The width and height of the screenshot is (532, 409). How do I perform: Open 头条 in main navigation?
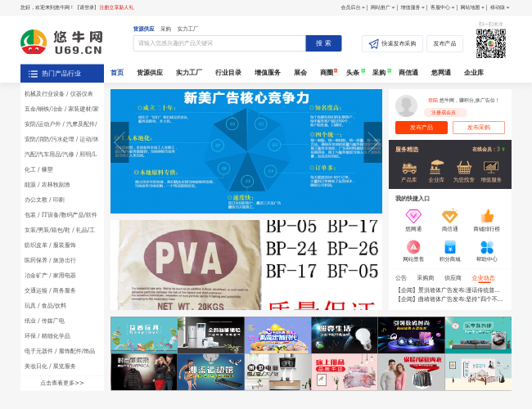coord(353,73)
